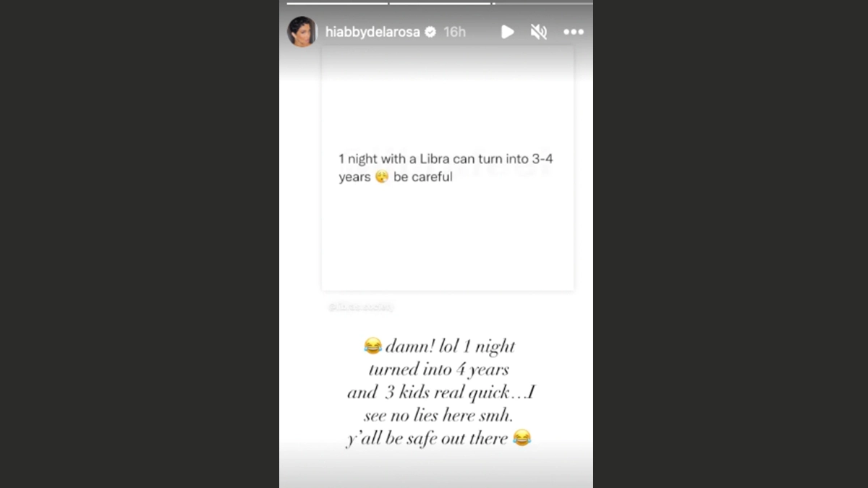The image size is (868, 488).
Task: Click the verified badge next to username
Action: [430, 32]
